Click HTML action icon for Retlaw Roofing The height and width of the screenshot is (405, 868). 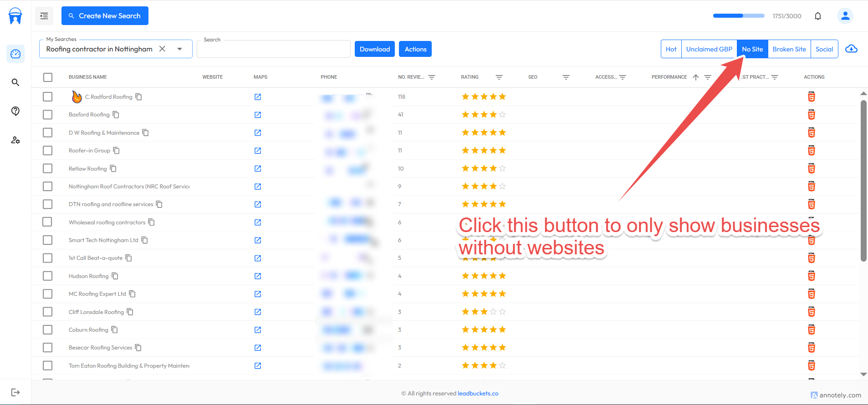812,168
